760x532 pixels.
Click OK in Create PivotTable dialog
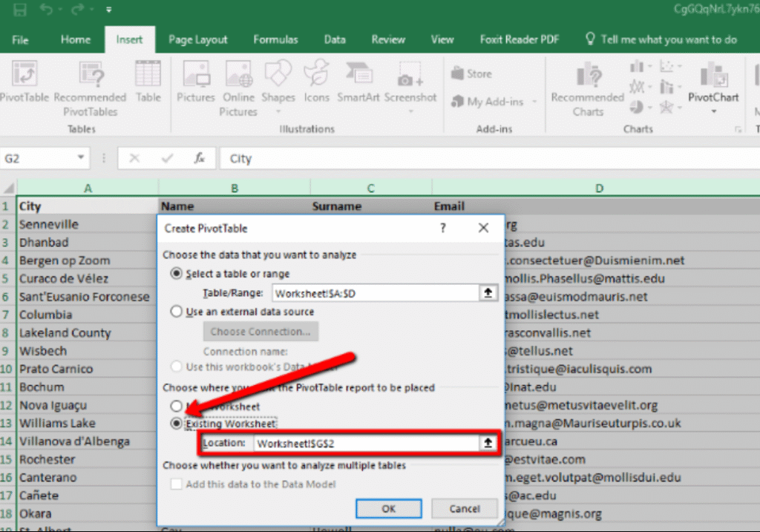coord(389,508)
